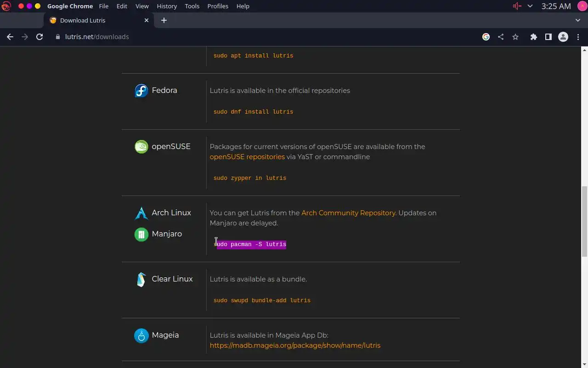588x368 pixels.
Task: Click the share this page icon
Action: [501, 37]
